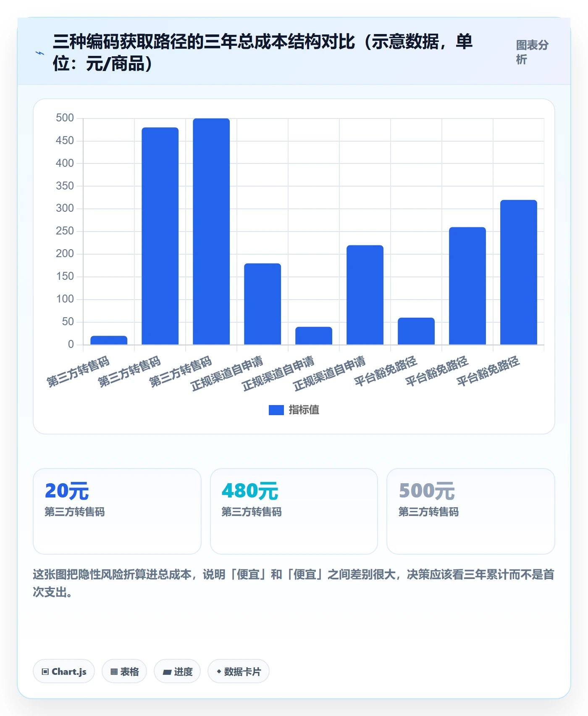
Task: Click the y-axis tick label 350
Action: click(x=65, y=186)
